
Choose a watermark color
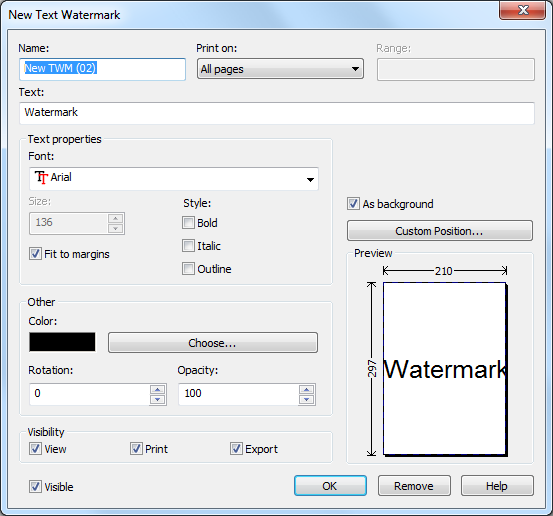[x=213, y=342]
